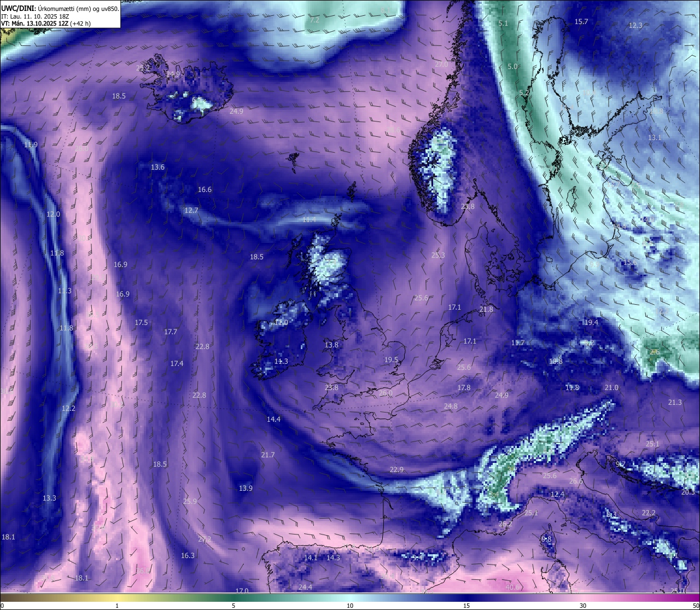
Task: Click the map value 15.7
Action: [x=581, y=22]
